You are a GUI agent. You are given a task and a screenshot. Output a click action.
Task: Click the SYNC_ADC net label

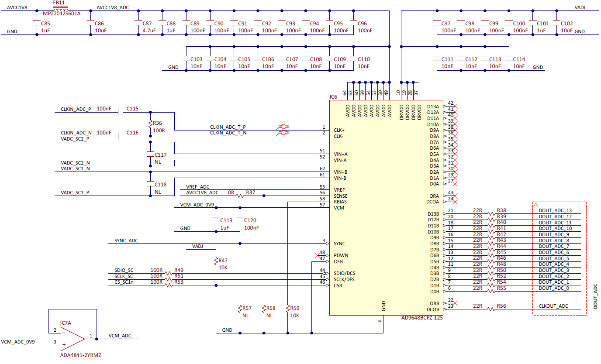126,240
